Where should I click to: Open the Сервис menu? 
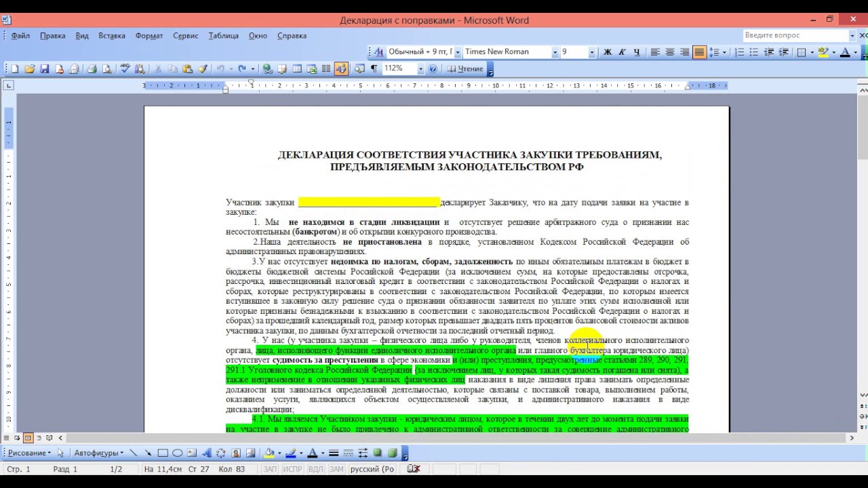tap(186, 35)
